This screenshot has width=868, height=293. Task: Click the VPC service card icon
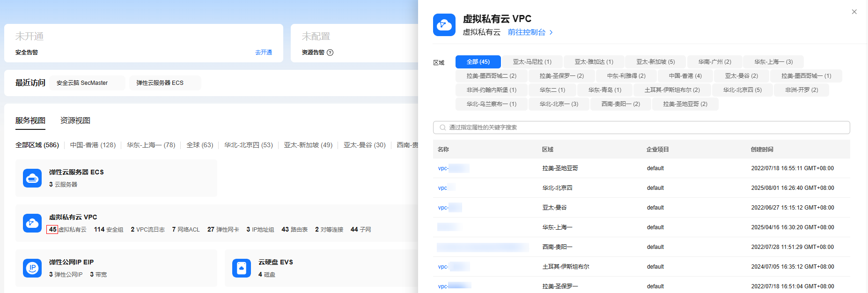32,223
